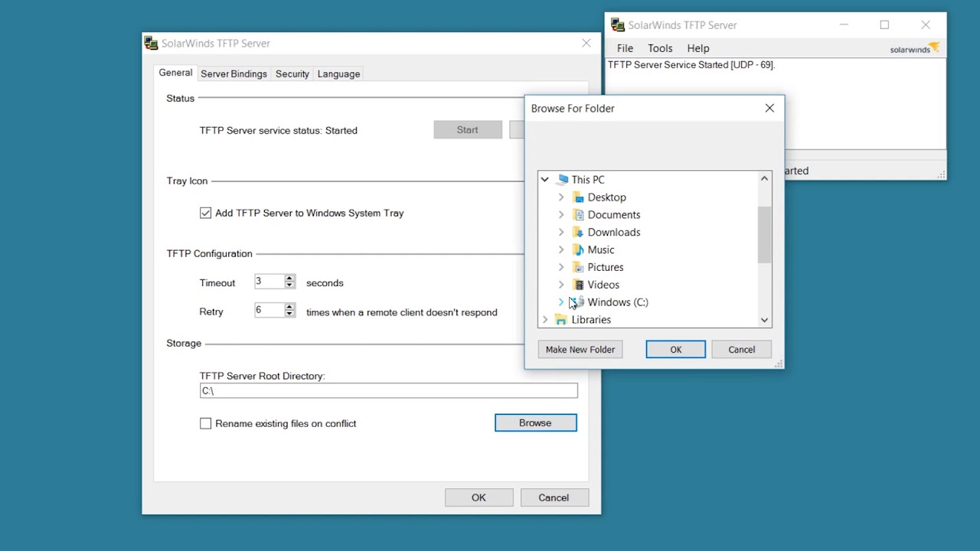This screenshot has width=980, height=551.
Task: Expand the Desktop folder node
Action: (561, 197)
